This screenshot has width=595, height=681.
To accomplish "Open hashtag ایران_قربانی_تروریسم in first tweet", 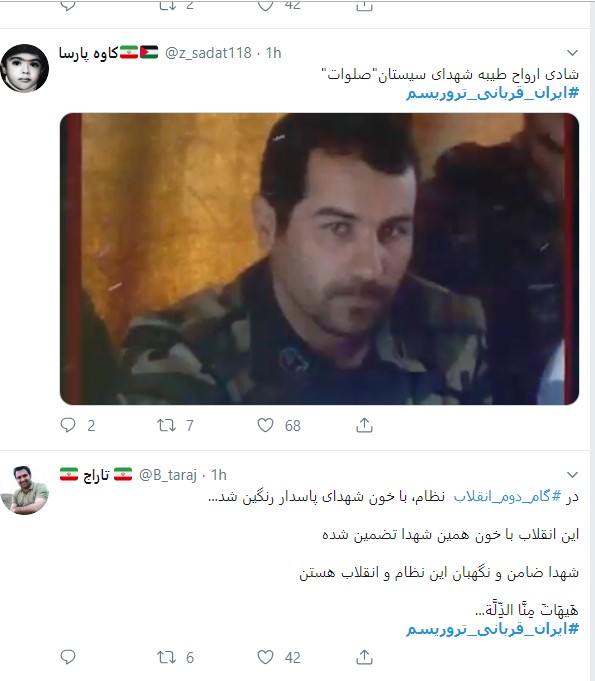I will [493, 93].
